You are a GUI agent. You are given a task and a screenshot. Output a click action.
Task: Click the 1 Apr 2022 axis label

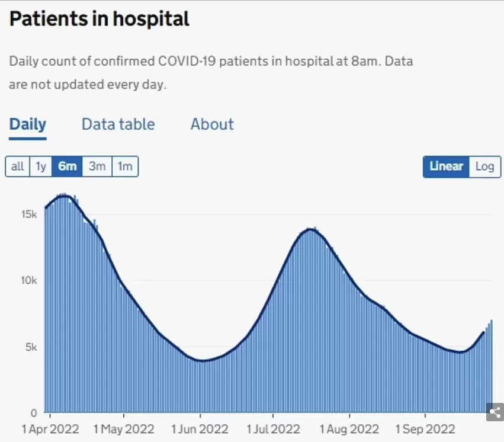click(x=50, y=429)
